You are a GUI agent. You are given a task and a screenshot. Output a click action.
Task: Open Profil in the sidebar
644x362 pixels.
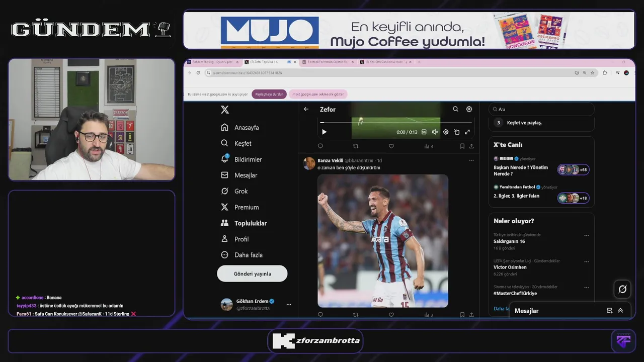[235, 239]
